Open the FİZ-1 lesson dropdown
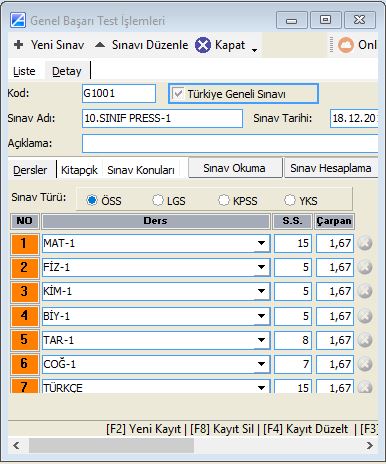 262,267
